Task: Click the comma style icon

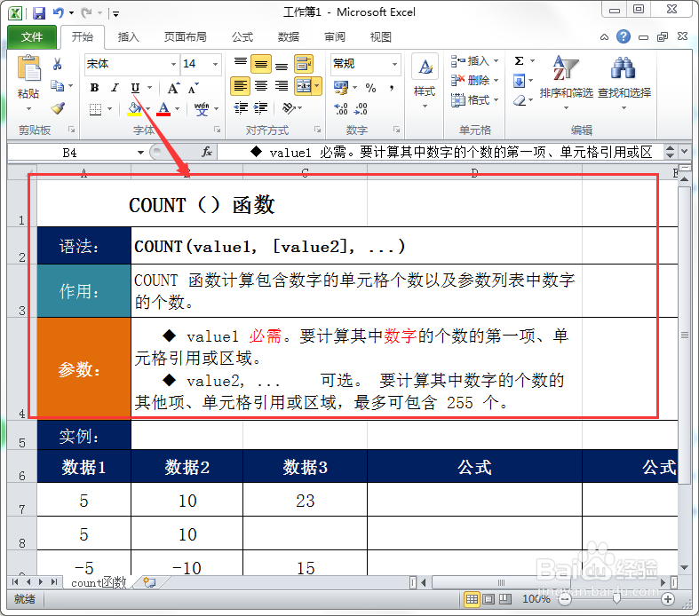Action: pos(392,88)
